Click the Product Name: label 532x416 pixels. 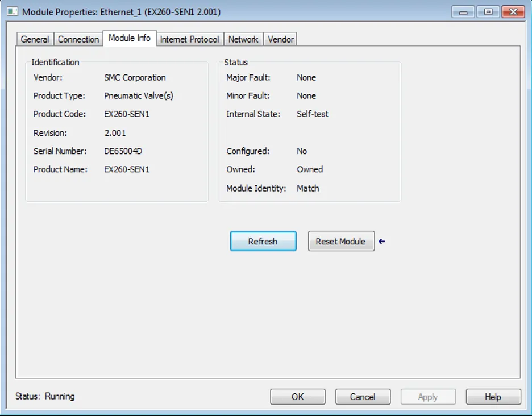click(60, 169)
